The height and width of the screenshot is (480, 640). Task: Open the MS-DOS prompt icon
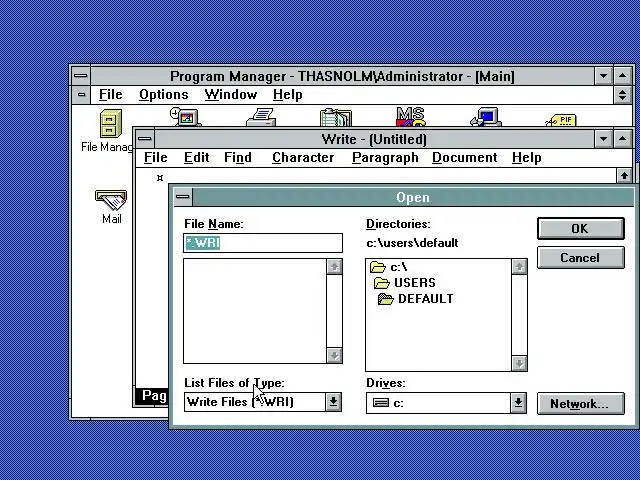[x=411, y=117]
